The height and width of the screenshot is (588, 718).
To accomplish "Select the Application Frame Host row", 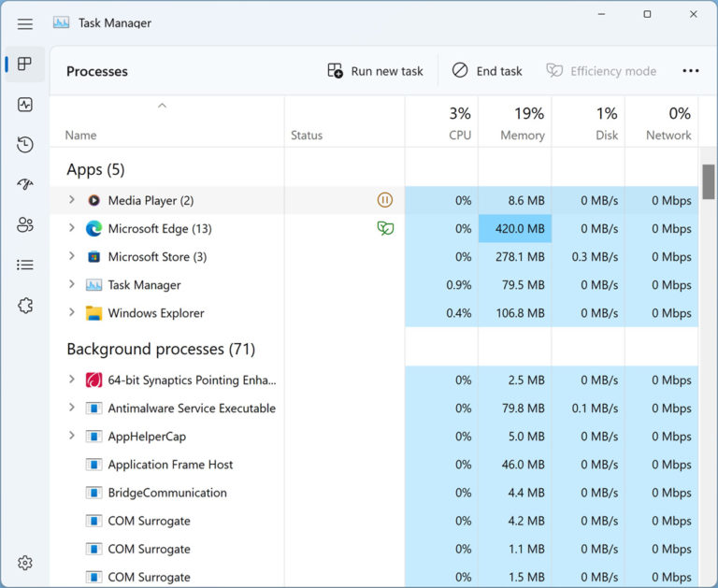I will (374, 465).
